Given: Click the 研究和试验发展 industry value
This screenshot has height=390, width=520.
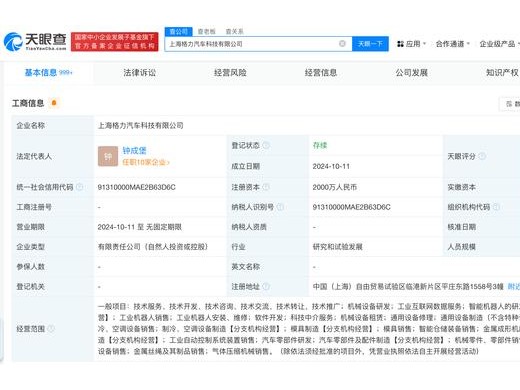Looking at the screenshot, I should point(337,247).
